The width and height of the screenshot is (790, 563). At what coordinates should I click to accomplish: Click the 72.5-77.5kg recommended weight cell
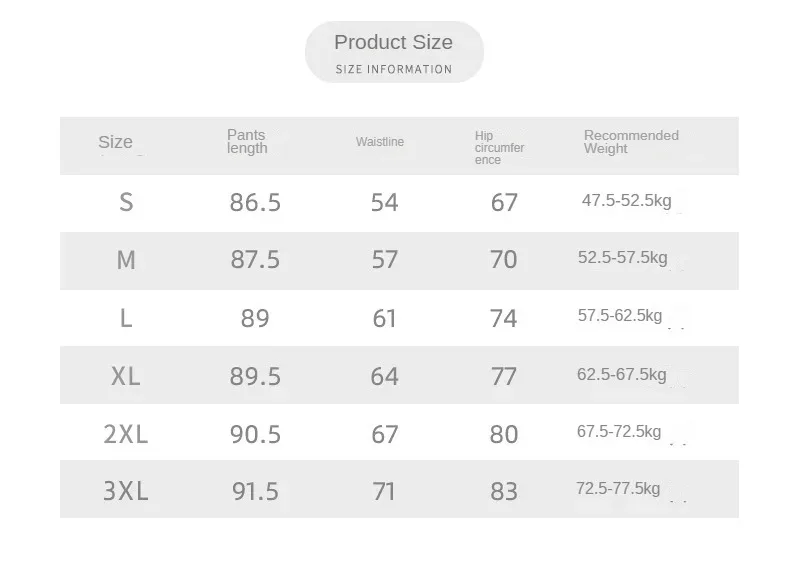coord(618,489)
